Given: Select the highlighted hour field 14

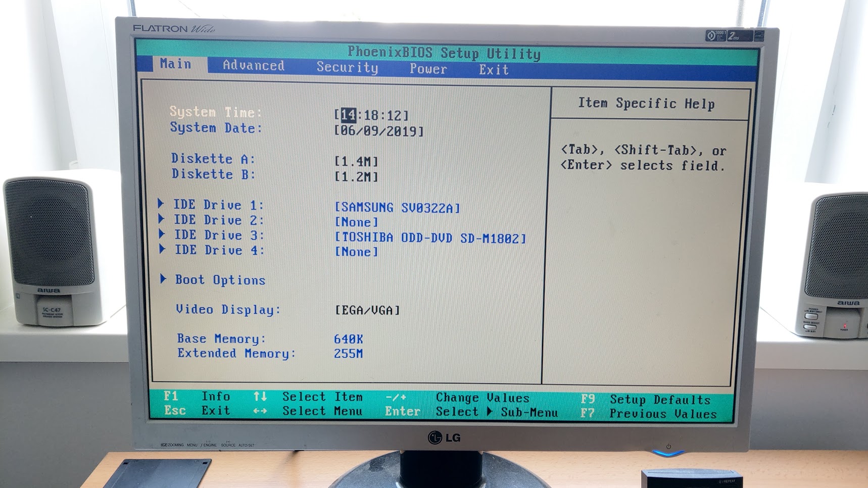Looking at the screenshot, I should (x=348, y=115).
